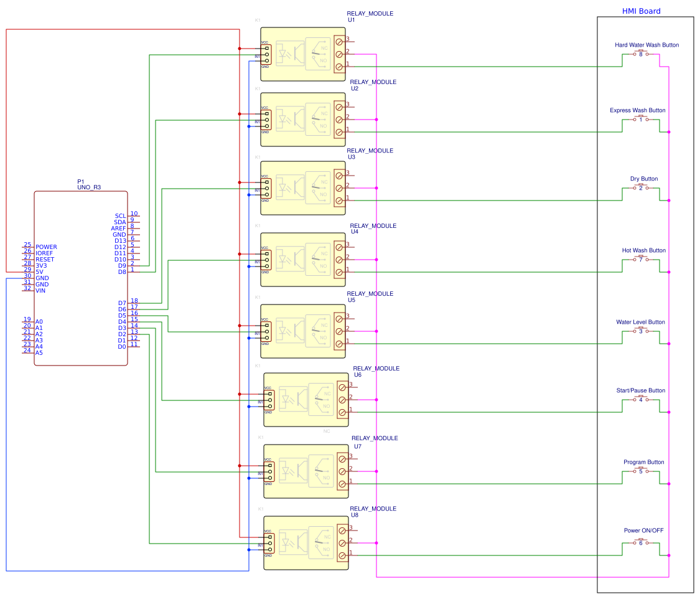Select the Program Button switch symbol
The height and width of the screenshot is (599, 700).
641,470
